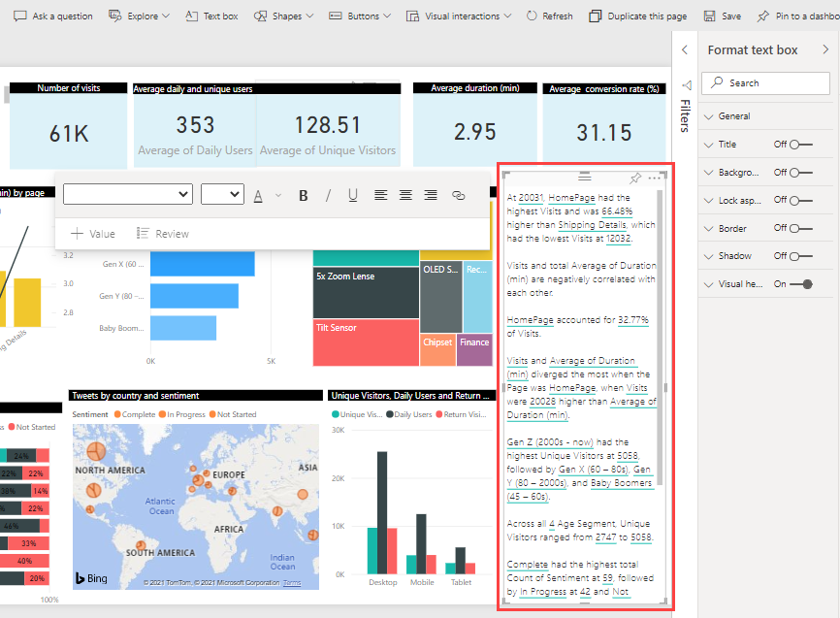This screenshot has height=618, width=840.
Task: Click the duplicate page icon
Action: click(x=595, y=16)
